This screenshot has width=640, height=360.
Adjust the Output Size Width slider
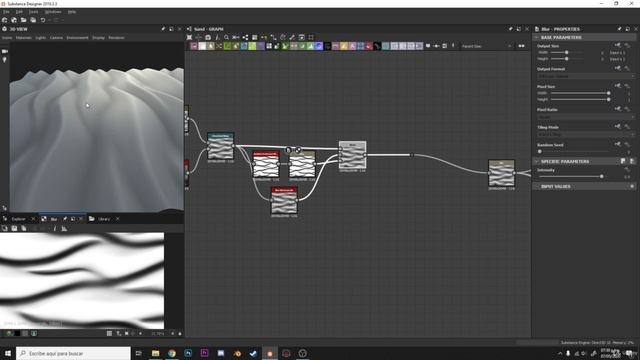pos(566,53)
